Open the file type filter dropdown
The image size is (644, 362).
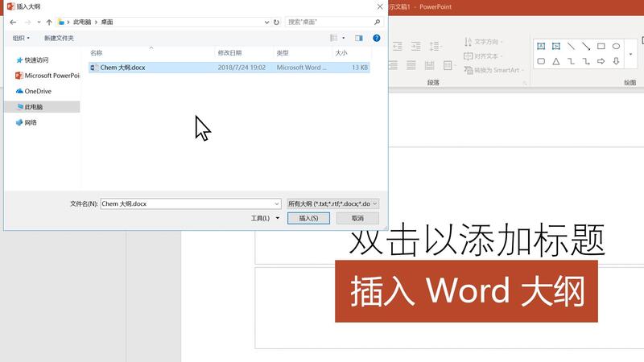pos(332,204)
